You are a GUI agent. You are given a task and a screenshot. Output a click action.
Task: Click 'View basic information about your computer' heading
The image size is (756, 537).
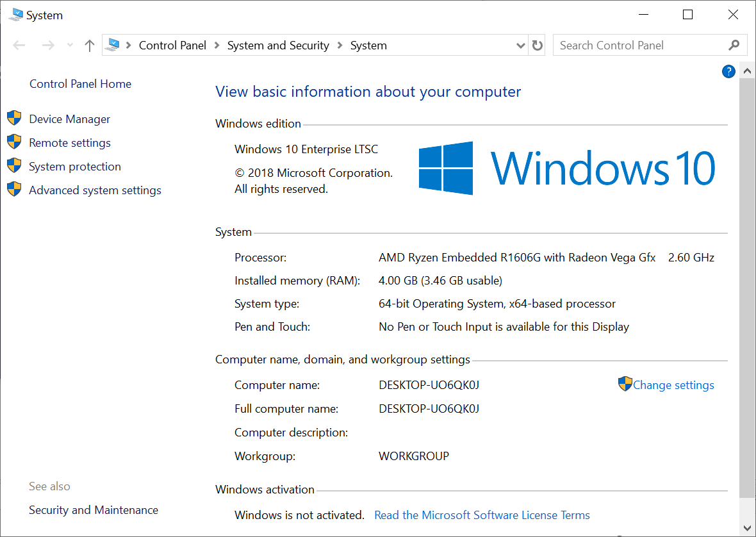[368, 92]
